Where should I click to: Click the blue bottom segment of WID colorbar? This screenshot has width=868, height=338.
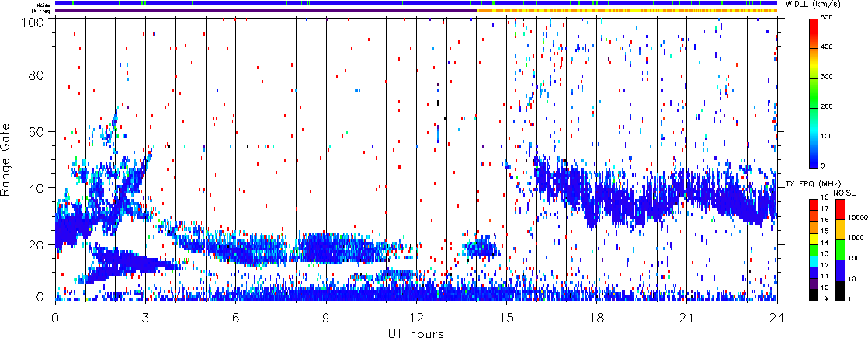point(813,153)
